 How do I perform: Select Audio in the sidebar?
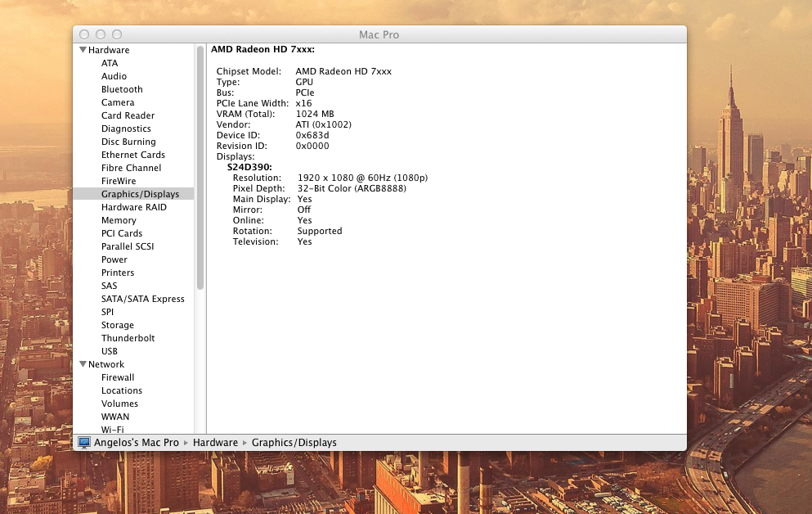114,76
